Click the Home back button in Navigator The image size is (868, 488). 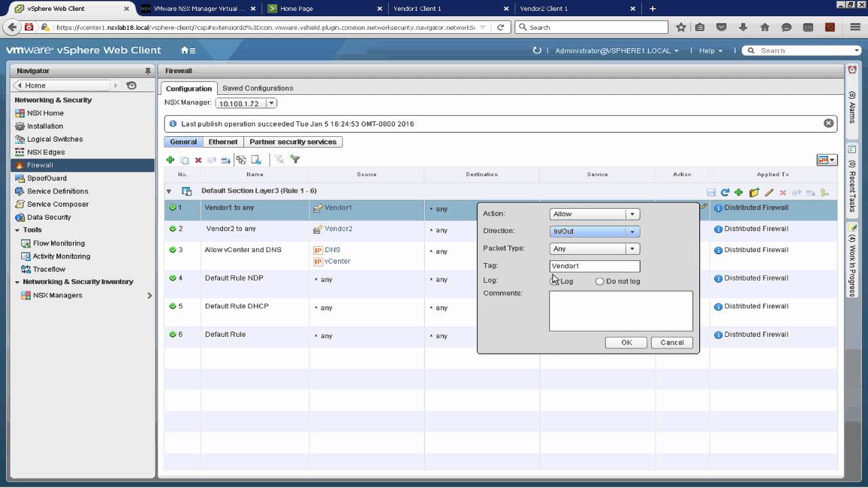coord(61,85)
